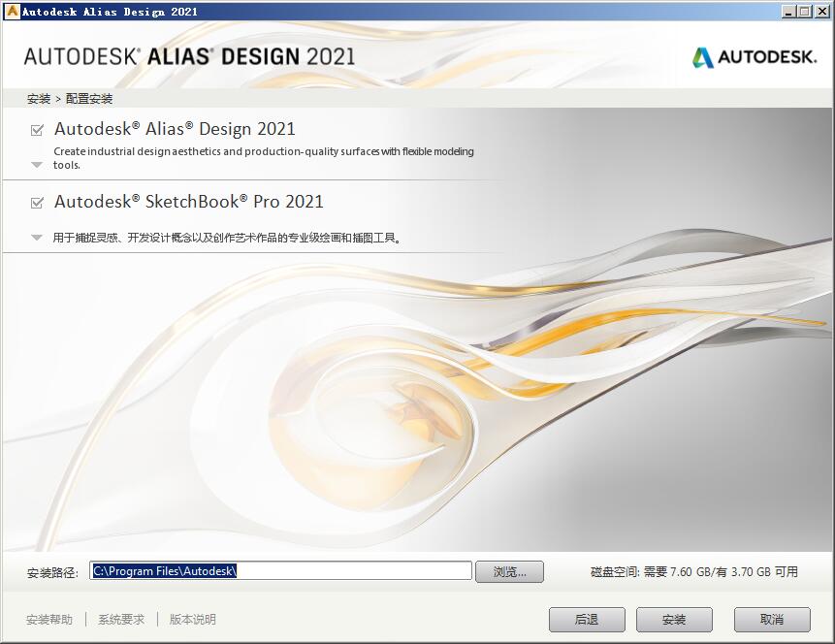Image resolution: width=835 pixels, height=644 pixels.
Task: Expand Alias Design 2021 options triangle
Action: coord(37,165)
